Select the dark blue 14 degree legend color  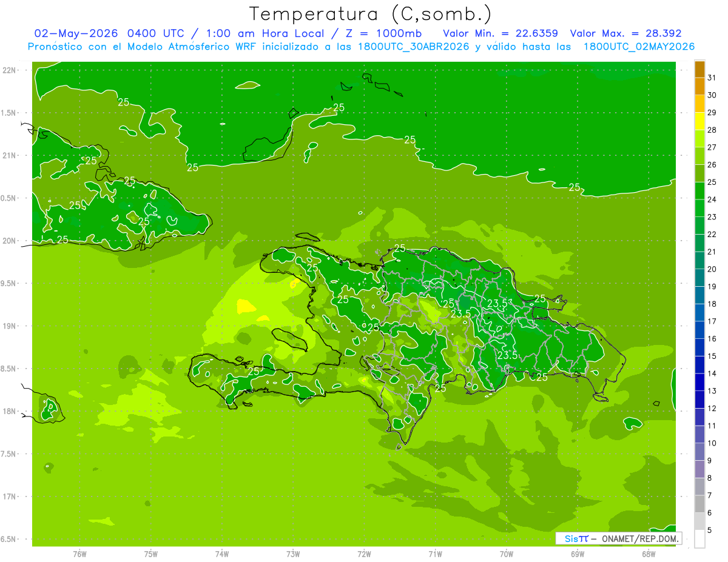(x=699, y=366)
